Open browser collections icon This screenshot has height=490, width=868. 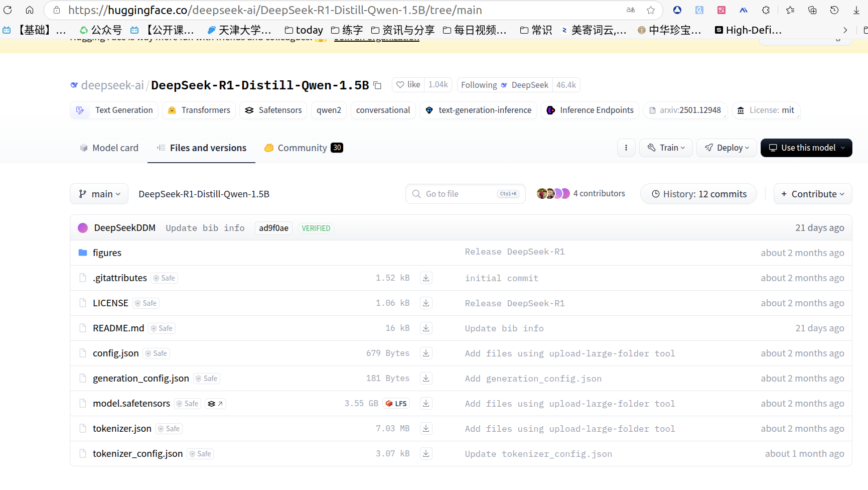point(812,10)
